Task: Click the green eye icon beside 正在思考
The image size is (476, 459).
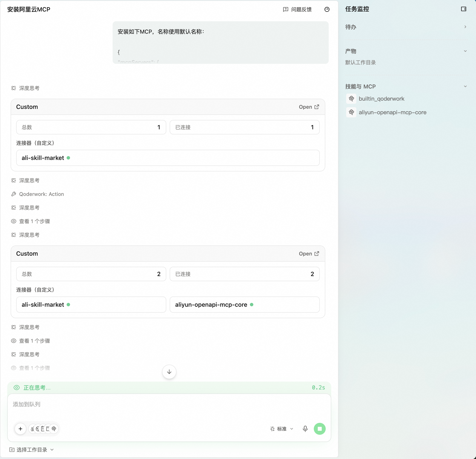Action: coord(17,388)
